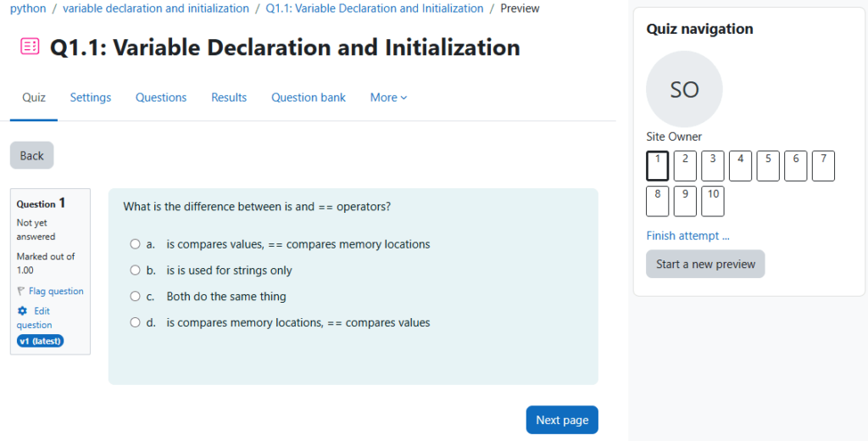
Task: Click the Next page button
Action: click(x=561, y=420)
